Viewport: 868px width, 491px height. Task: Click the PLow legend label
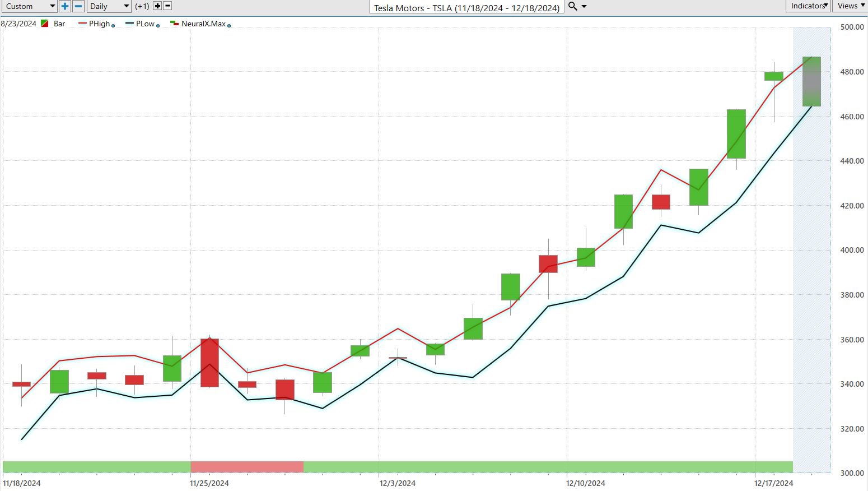(145, 24)
